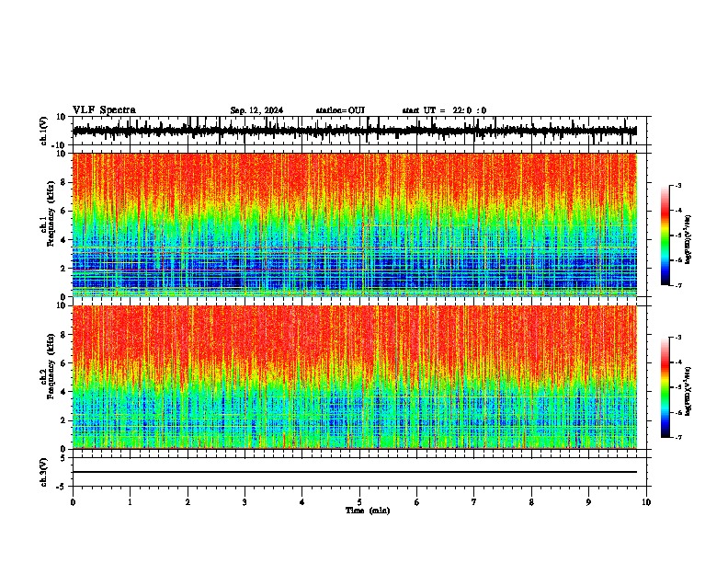Click time axis tick label '5'

(359, 502)
